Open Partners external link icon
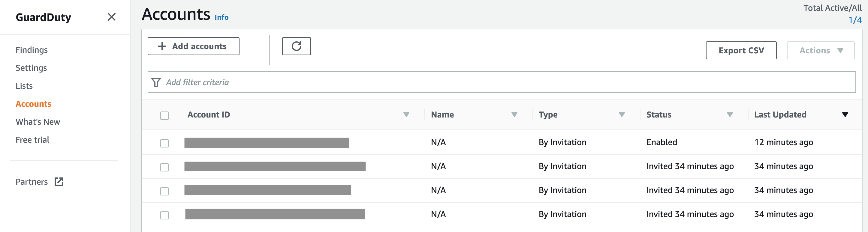This screenshot has height=232, width=868. [59, 182]
